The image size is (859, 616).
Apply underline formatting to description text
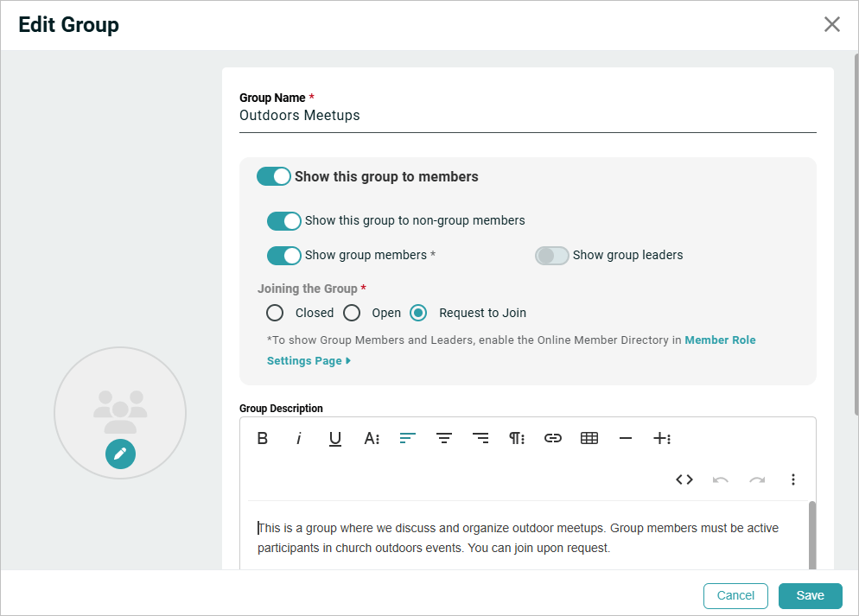[x=334, y=438]
